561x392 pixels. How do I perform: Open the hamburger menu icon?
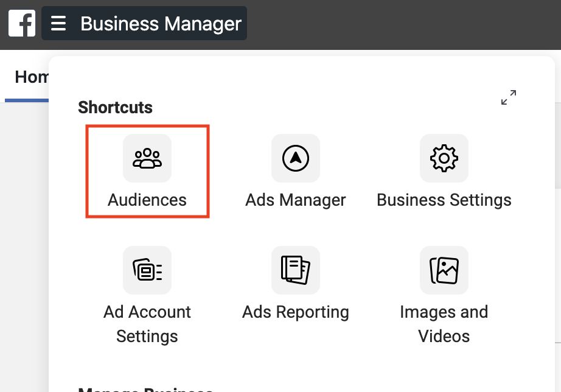(58, 23)
